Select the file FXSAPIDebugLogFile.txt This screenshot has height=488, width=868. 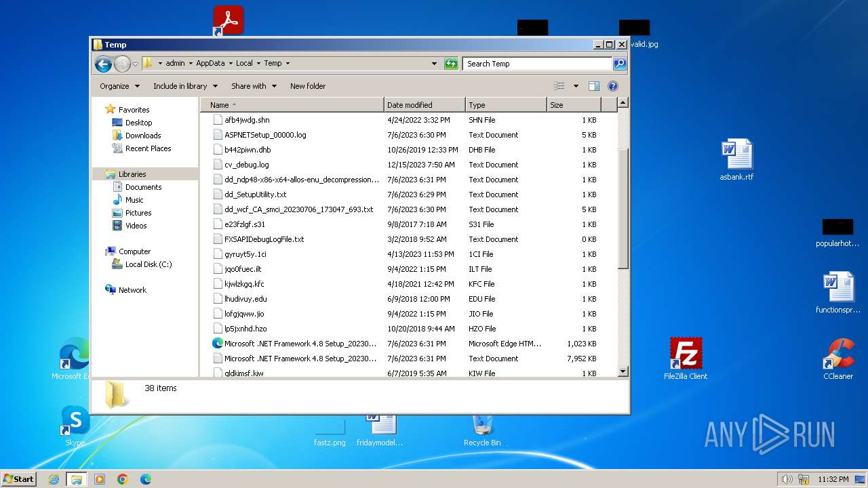[264, 239]
